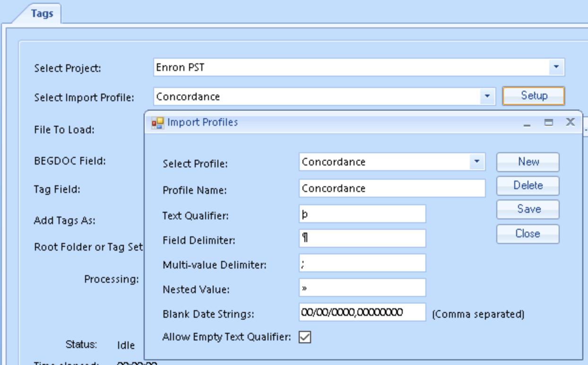Click the Setup button
The height and width of the screenshot is (365, 588).
pos(534,96)
